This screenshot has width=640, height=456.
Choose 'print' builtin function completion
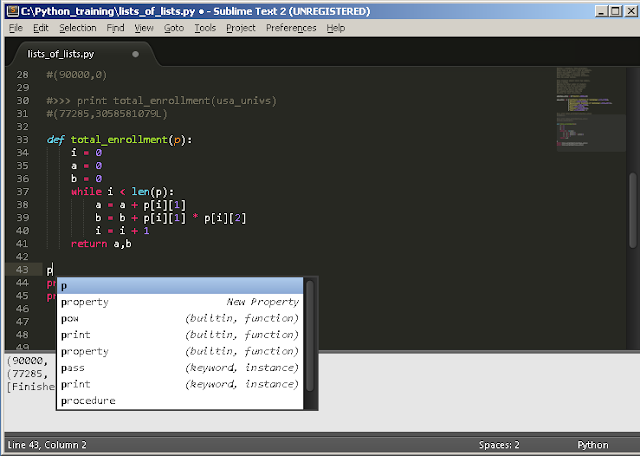(x=180, y=335)
